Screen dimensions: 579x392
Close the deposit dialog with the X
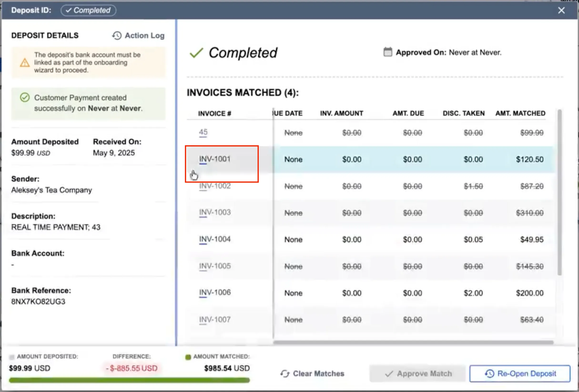[x=561, y=10]
